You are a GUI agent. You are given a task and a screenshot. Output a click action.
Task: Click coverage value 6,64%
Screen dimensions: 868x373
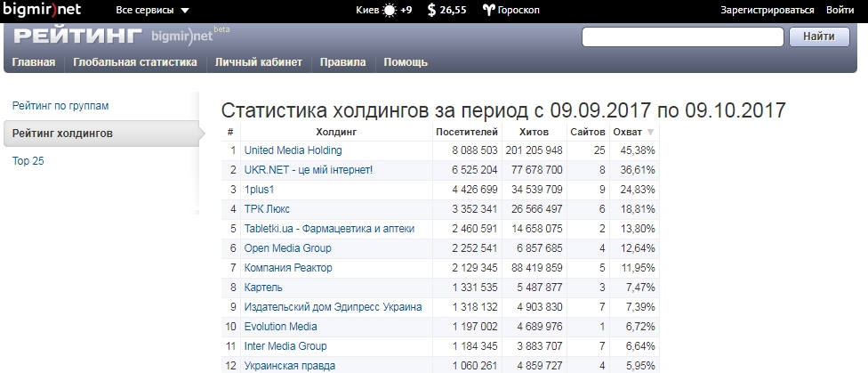coord(640,346)
